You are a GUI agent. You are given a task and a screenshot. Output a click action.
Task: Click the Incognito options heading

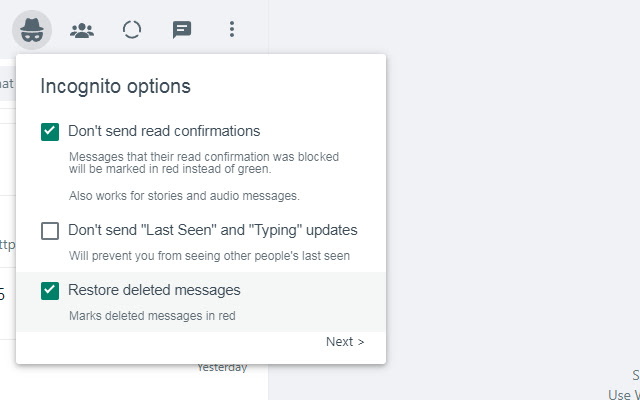click(115, 86)
